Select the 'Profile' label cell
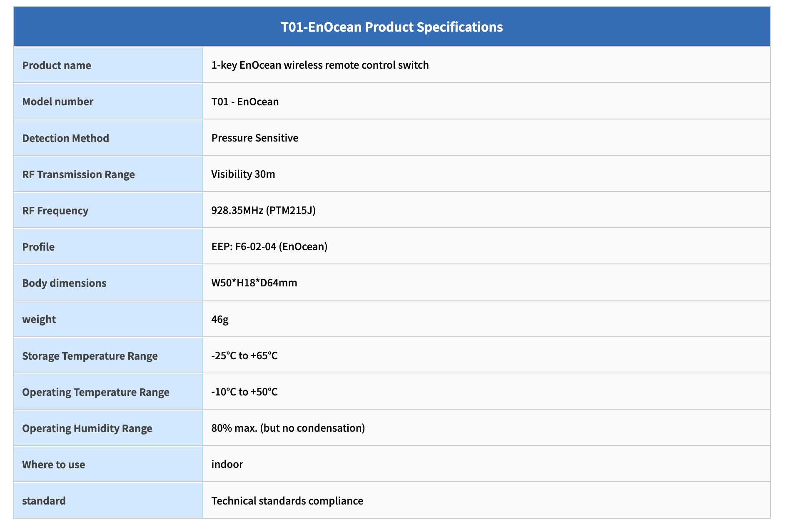788x532 pixels. pos(108,246)
